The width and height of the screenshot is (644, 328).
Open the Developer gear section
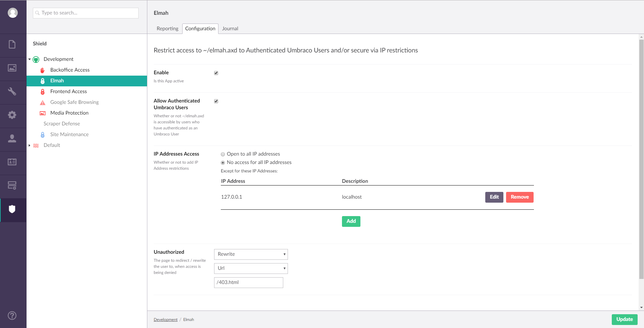click(x=12, y=115)
